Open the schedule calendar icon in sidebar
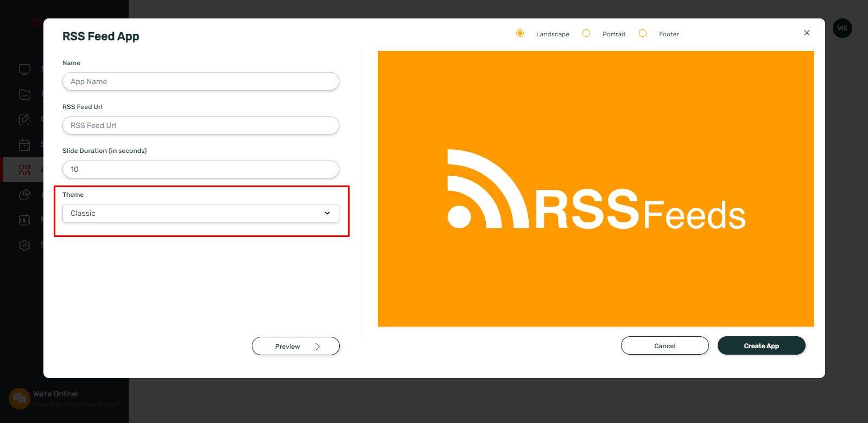The height and width of the screenshot is (423, 868). click(x=24, y=145)
